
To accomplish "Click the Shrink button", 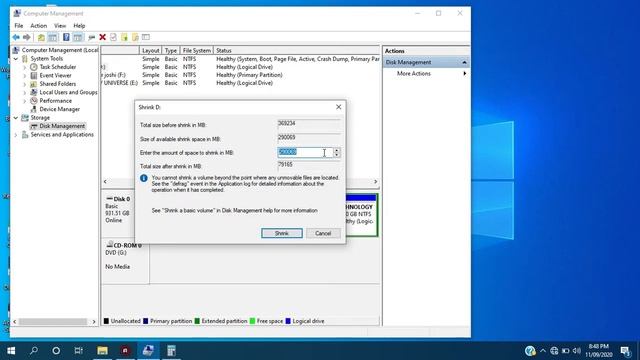I will (282, 233).
